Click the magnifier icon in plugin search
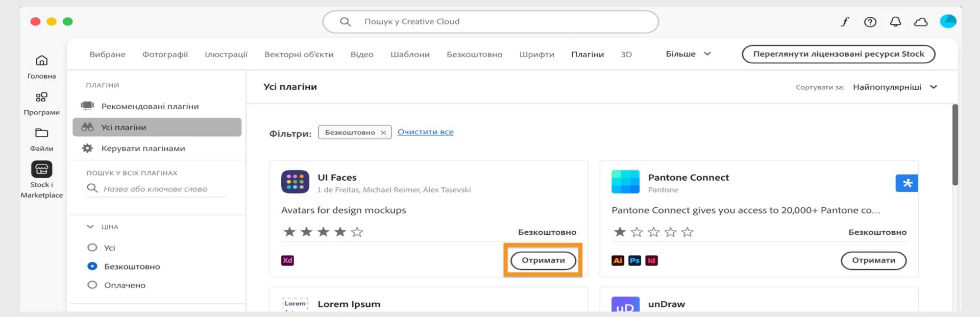Screen dimensions: 980x317 click(x=92, y=188)
